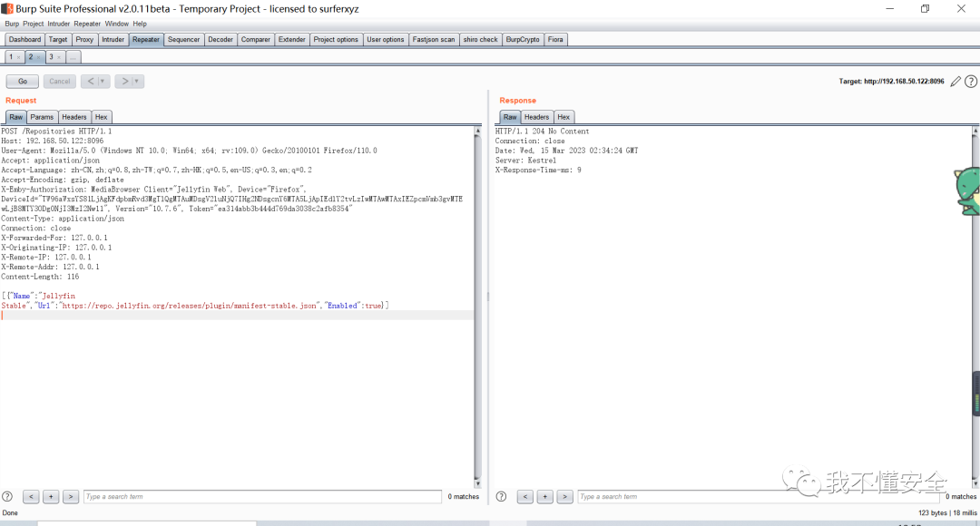
Task: Switch to the Comparer tab
Action: tap(256, 39)
